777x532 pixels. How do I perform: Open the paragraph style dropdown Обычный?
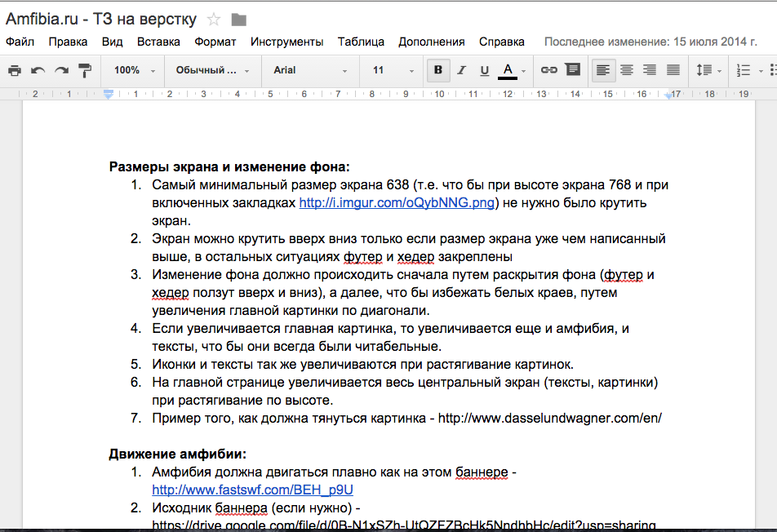coord(211,70)
